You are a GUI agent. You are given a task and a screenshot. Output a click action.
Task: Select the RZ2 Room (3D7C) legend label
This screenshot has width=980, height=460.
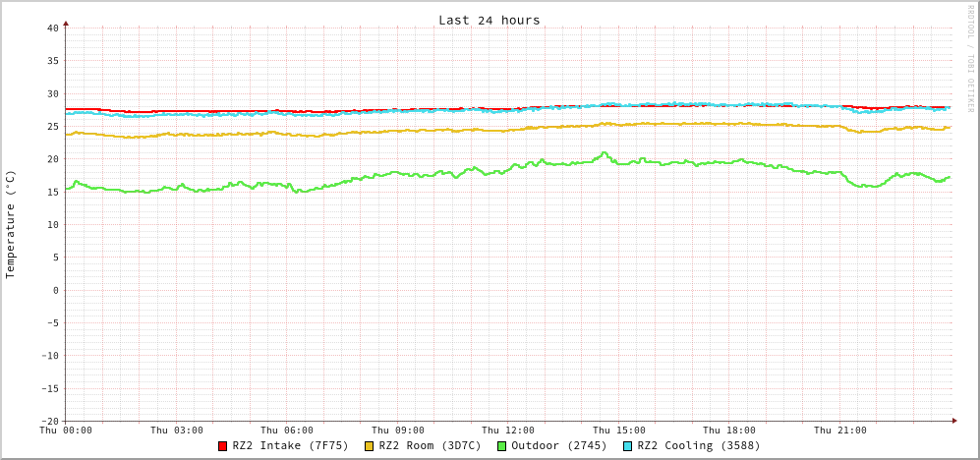[x=430, y=446]
